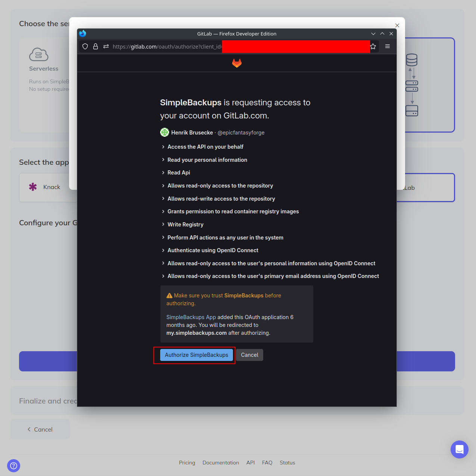Screen dimensions: 476x476
Task: Close the modal behind the Firefox window
Action: 397,25
